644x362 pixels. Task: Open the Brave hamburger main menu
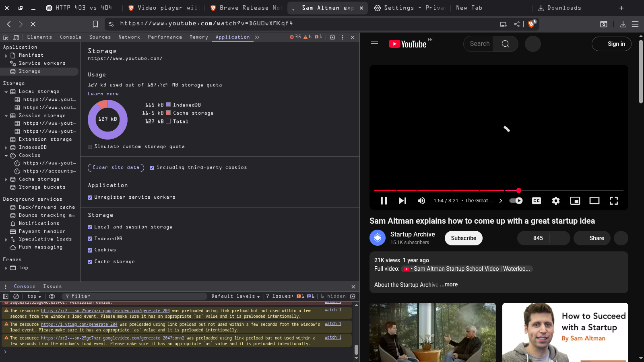pyautogui.click(x=635, y=24)
